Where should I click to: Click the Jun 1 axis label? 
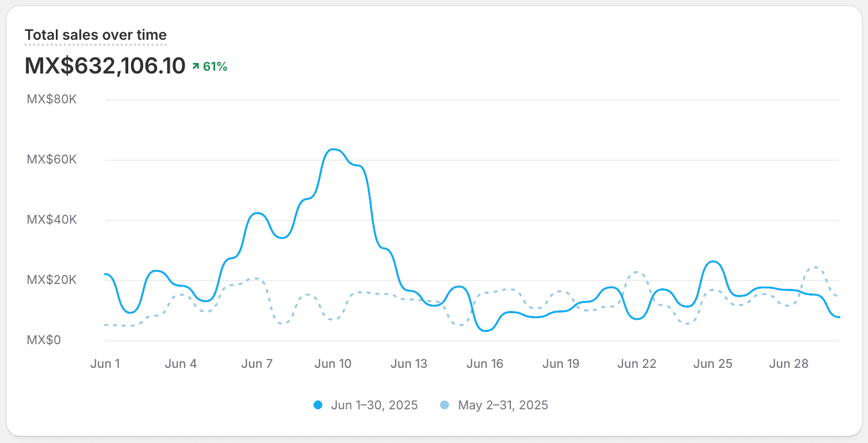pos(105,363)
